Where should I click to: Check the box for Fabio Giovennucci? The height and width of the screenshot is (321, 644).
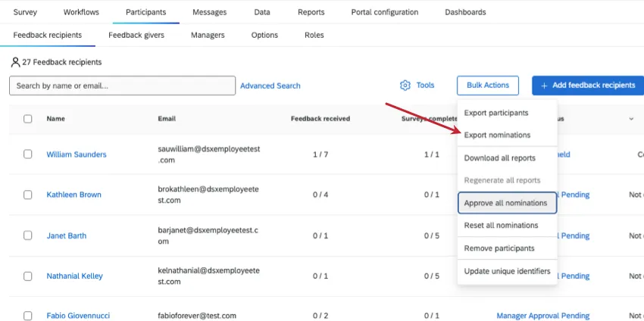[x=27, y=316]
